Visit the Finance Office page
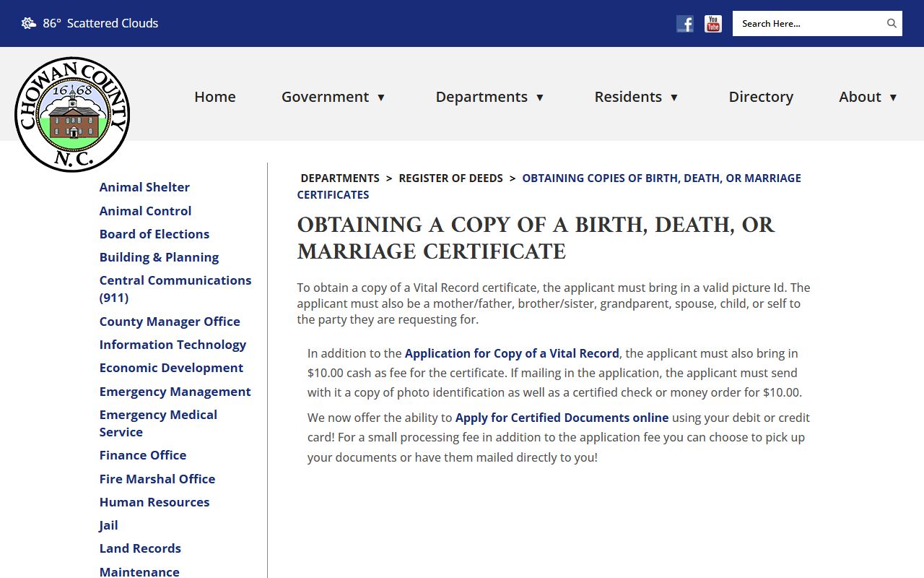924x578 pixels. [x=143, y=455]
